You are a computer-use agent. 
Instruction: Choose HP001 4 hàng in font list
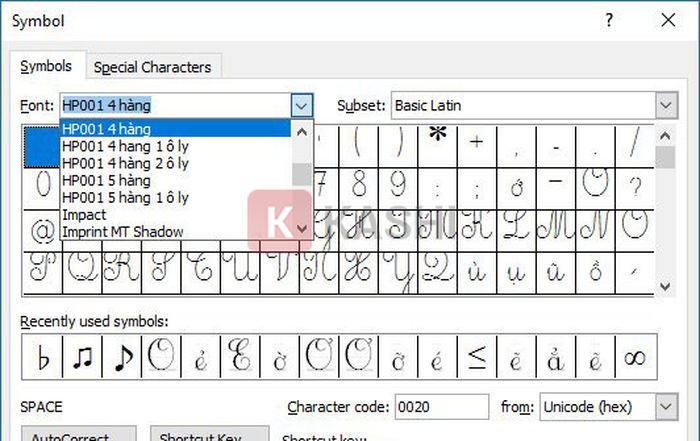175,129
